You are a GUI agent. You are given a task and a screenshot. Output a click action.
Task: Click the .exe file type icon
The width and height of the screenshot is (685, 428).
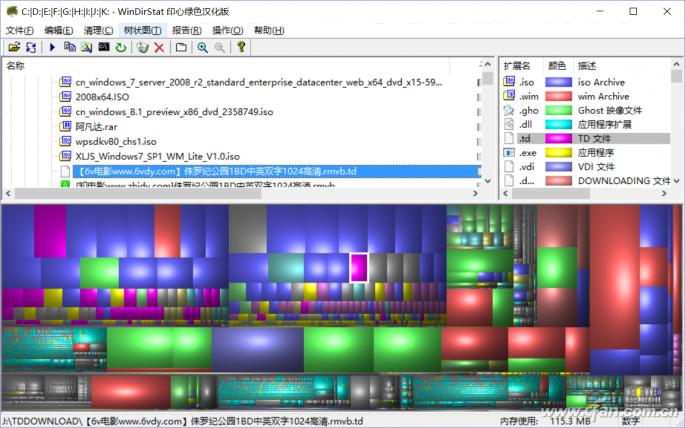[x=509, y=152]
